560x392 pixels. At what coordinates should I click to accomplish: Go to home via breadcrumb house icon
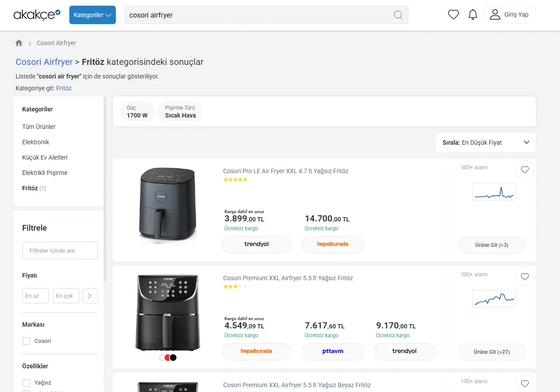(x=19, y=43)
